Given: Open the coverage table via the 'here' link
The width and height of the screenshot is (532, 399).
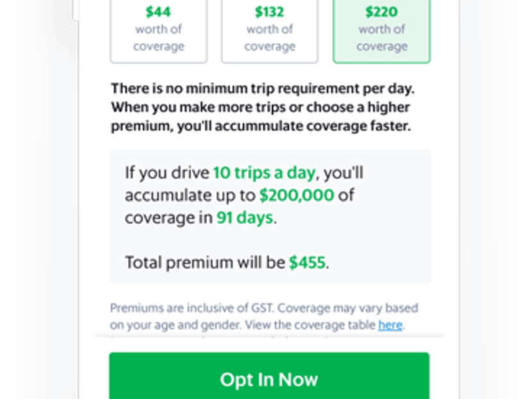Looking at the screenshot, I should pyautogui.click(x=390, y=325).
